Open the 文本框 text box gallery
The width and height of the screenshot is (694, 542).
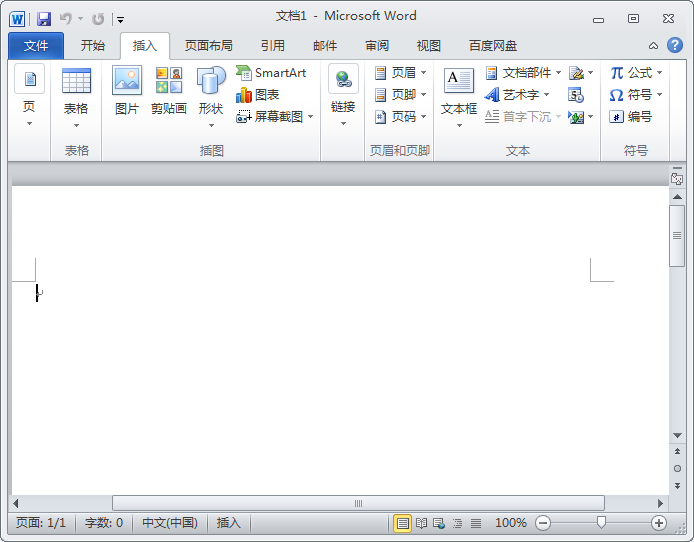(x=459, y=98)
